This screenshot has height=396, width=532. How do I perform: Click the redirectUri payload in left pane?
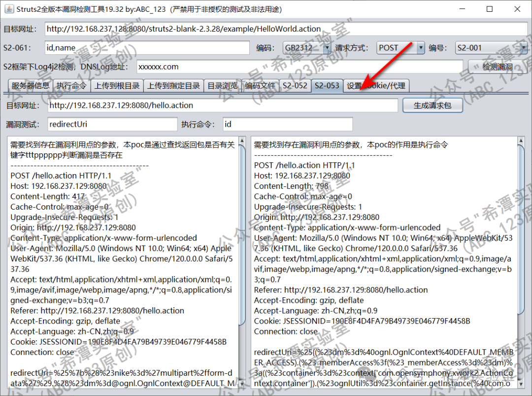pos(123,378)
